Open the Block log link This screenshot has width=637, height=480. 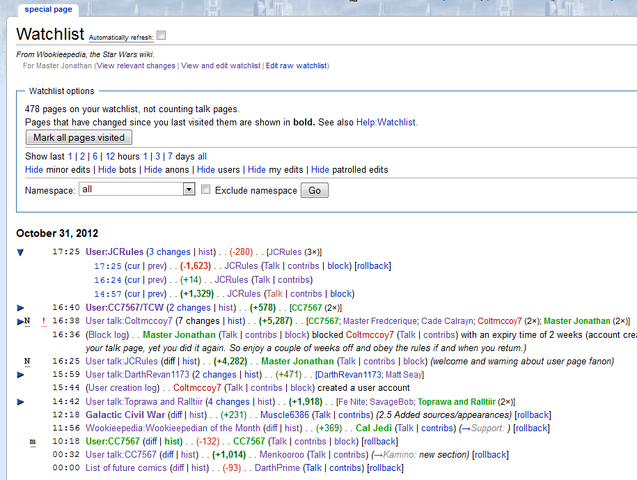pos(108,335)
